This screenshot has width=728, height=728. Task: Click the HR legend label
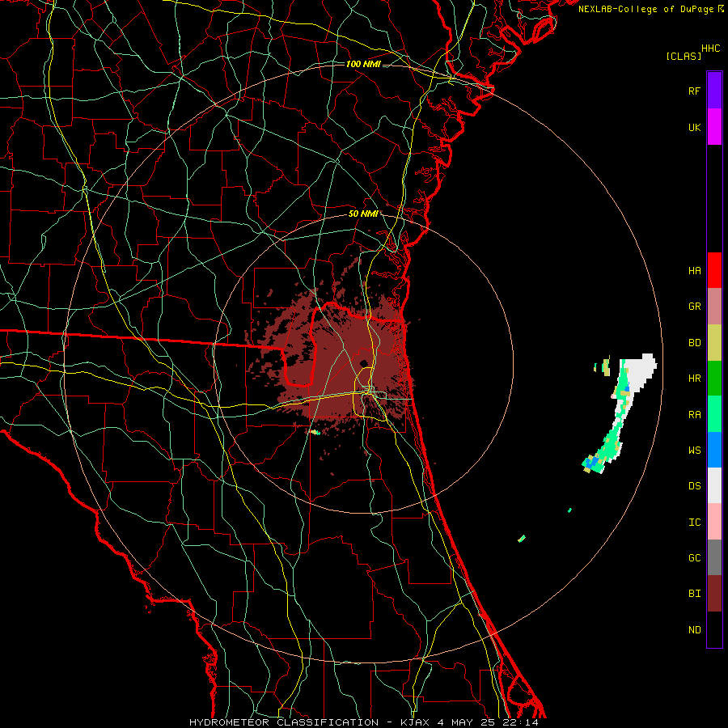point(694,379)
